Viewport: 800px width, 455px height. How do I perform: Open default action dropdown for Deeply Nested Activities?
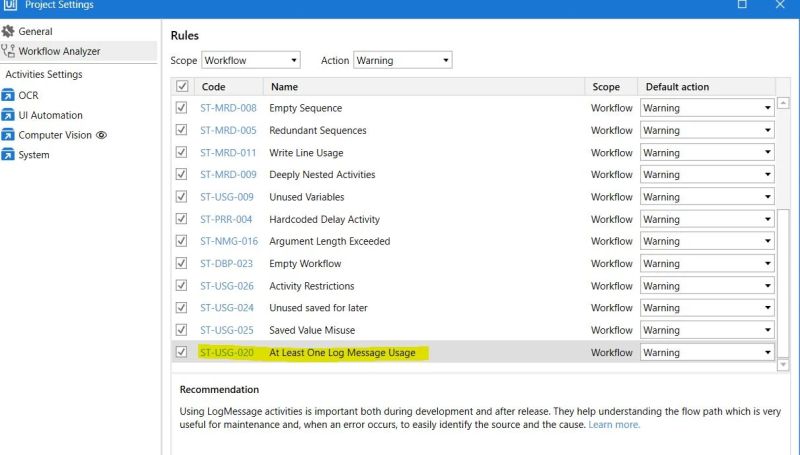[x=707, y=174]
